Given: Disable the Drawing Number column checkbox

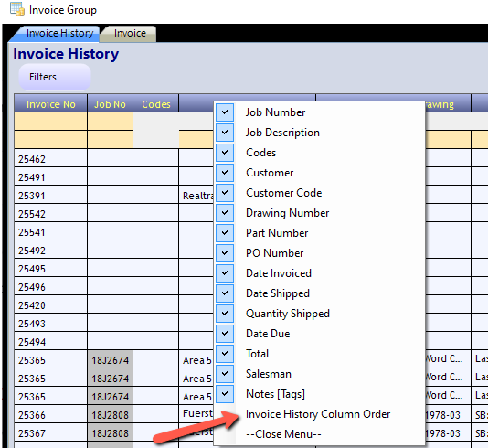Looking at the screenshot, I should (x=225, y=213).
